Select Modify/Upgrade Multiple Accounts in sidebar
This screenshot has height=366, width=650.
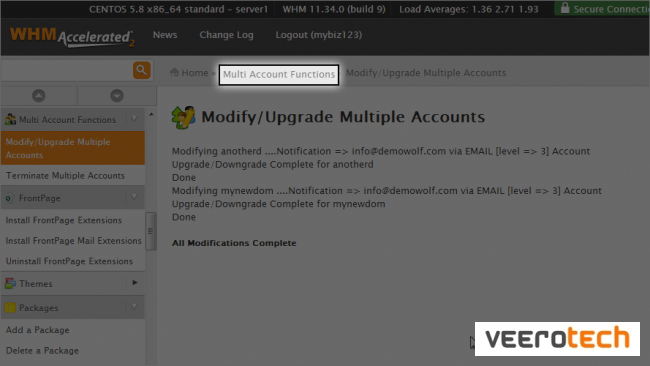coord(73,148)
